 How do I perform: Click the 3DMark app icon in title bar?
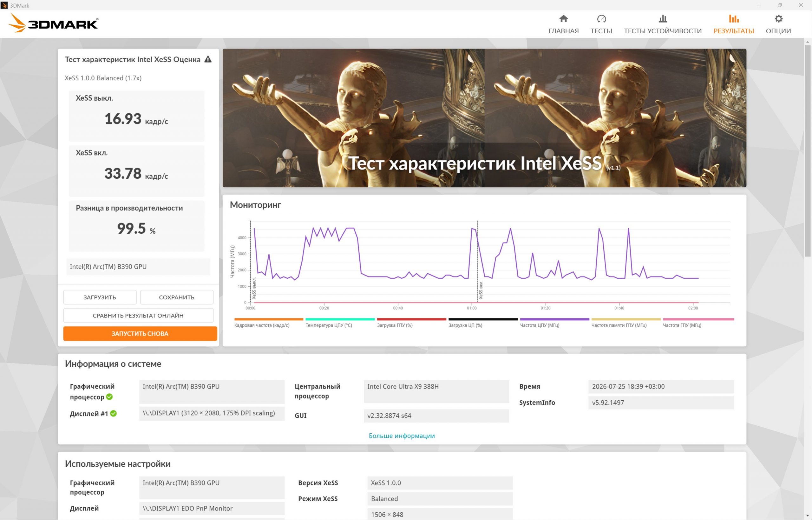click(4, 5)
